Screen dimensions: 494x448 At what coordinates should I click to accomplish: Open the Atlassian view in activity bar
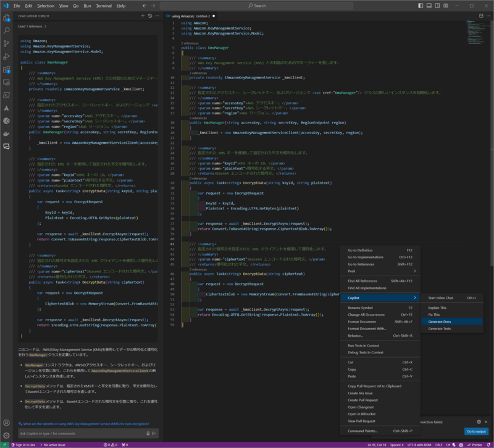[6, 108]
